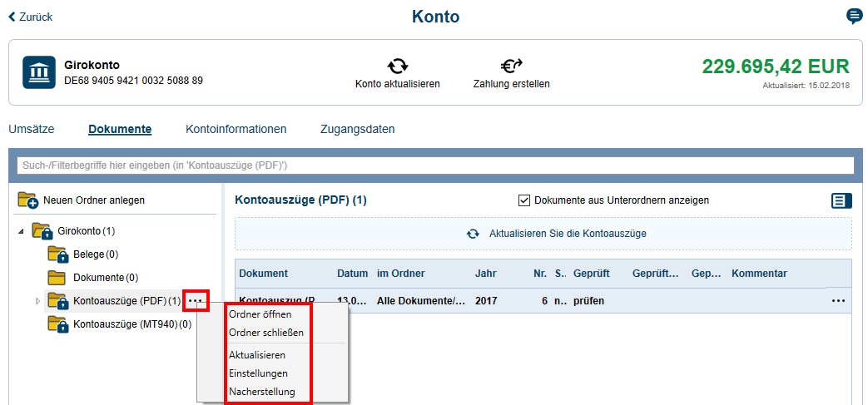Sort by the Nr. column header
Image resolution: width=868 pixels, height=405 pixels.
click(x=540, y=274)
